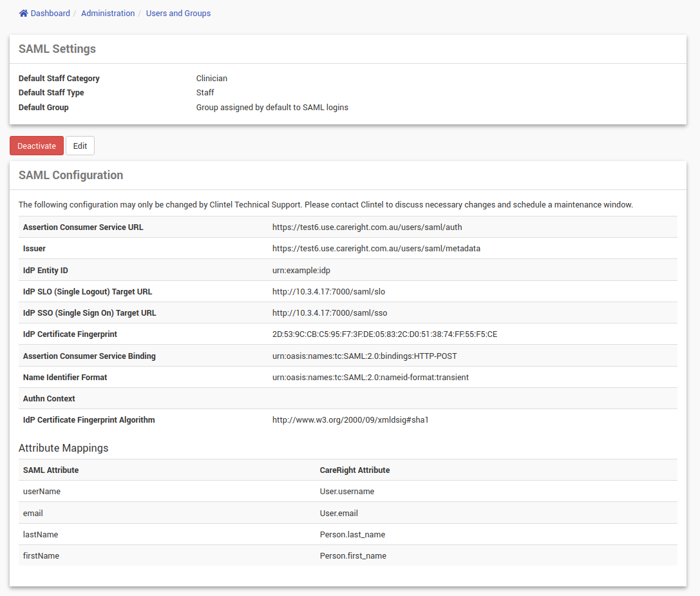Select the IdP Entity ID value

pos(301,271)
